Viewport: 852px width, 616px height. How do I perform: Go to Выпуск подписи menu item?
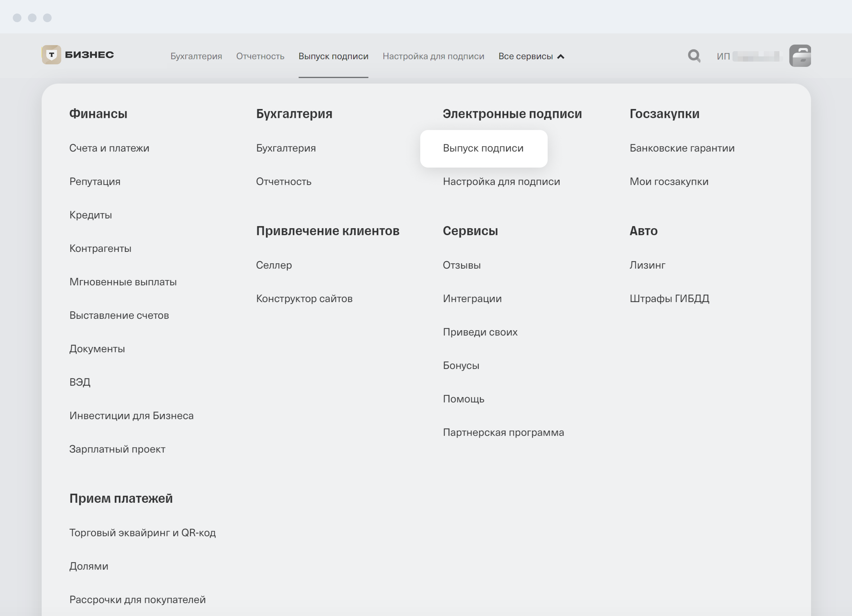pyautogui.click(x=483, y=148)
